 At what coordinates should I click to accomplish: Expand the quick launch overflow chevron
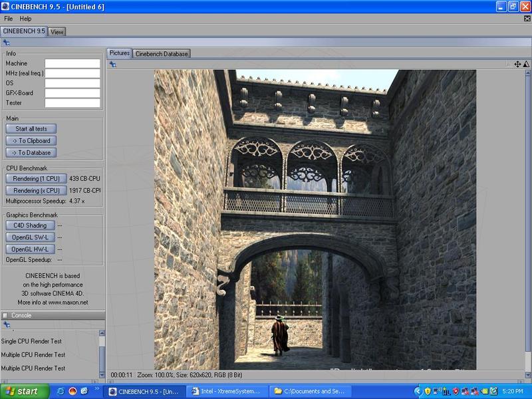click(x=96, y=388)
